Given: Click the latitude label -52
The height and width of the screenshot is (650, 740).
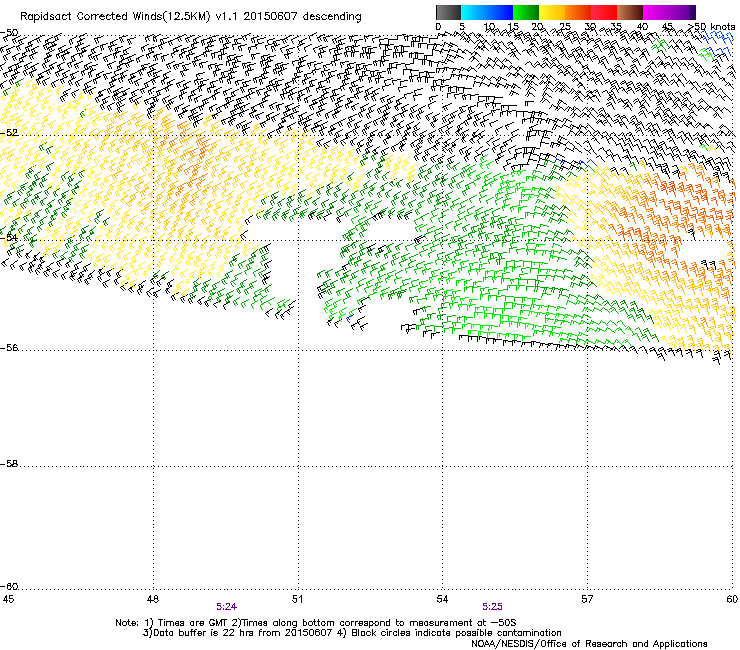Looking at the screenshot, I should [x=9, y=133].
